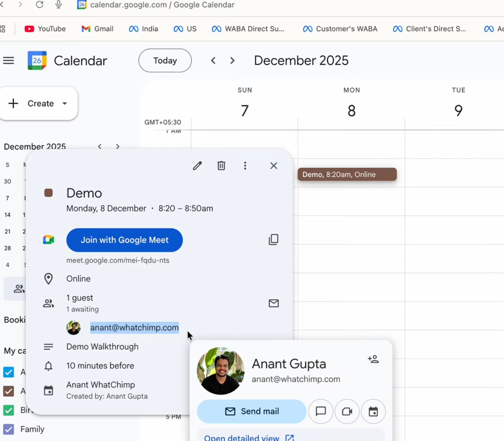
Task: Toggle the Family calendar checkbox
Action: (9, 429)
